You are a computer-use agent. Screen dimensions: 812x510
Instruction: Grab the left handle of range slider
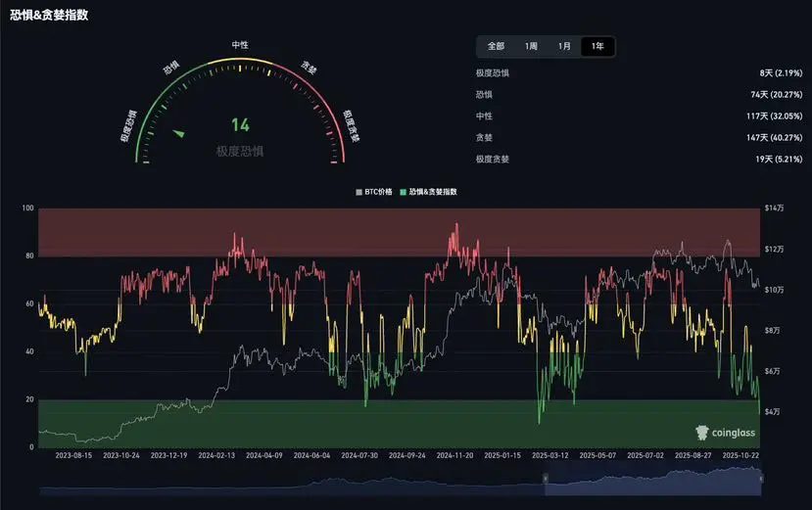pyautogui.click(x=545, y=479)
